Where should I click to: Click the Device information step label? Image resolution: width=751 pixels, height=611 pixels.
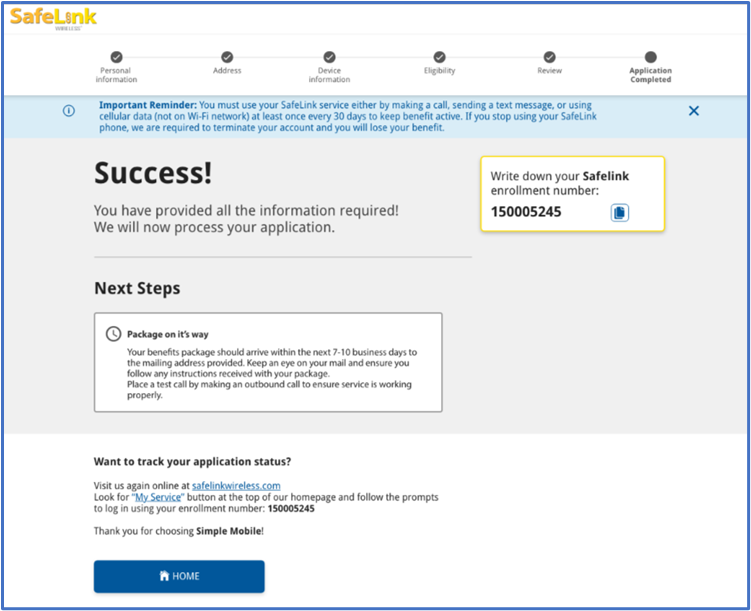pos(330,75)
